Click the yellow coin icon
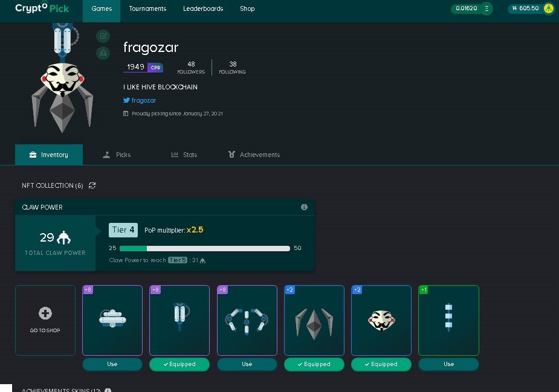The height and width of the screenshot is (392, 559). pyautogui.click(x=548, y=8)
